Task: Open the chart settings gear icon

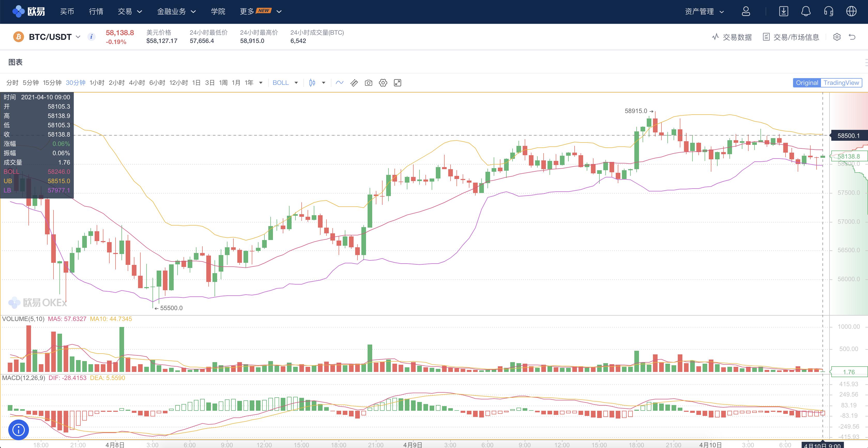Action: [x=383, y=83]
